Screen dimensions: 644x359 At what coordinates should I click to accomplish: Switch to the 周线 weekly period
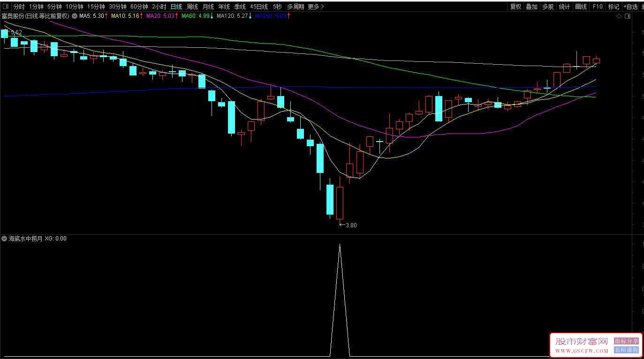coord(192,7)
